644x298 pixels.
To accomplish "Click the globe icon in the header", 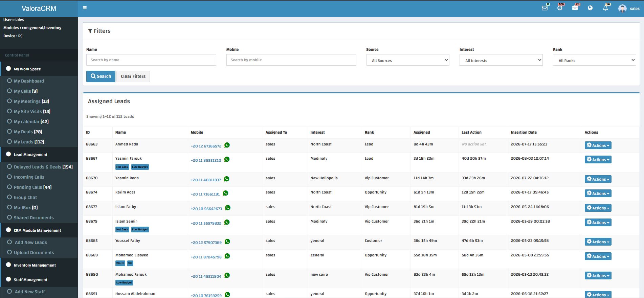I will [590, 8].
